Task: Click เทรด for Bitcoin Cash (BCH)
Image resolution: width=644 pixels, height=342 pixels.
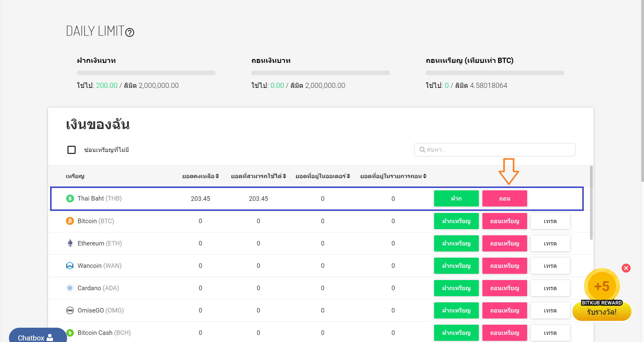Action: [550, 333]
